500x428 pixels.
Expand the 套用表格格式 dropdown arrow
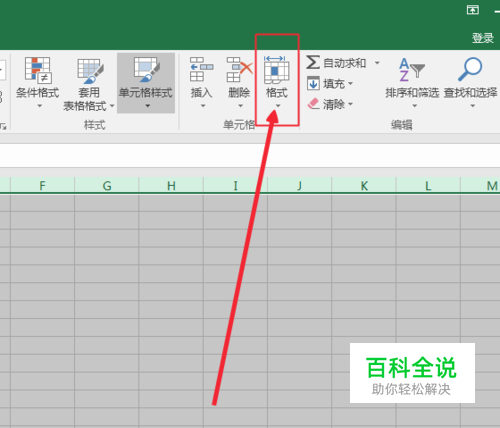[x=112, y=106]
